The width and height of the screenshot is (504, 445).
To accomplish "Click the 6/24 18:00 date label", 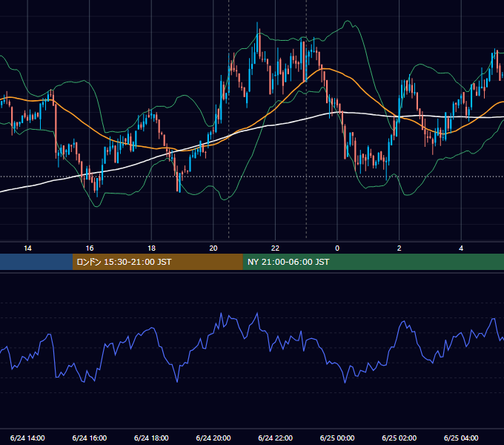I will tap(151, 438).
